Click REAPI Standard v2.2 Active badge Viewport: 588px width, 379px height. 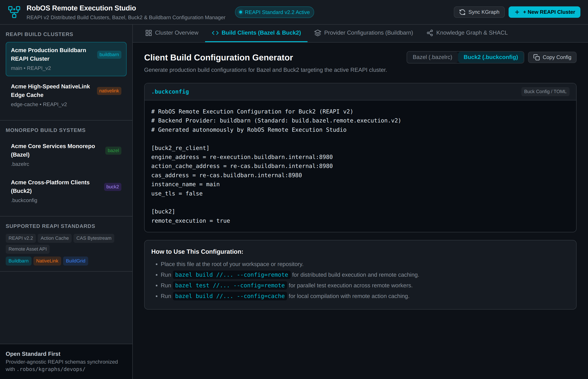click(274, 12)
